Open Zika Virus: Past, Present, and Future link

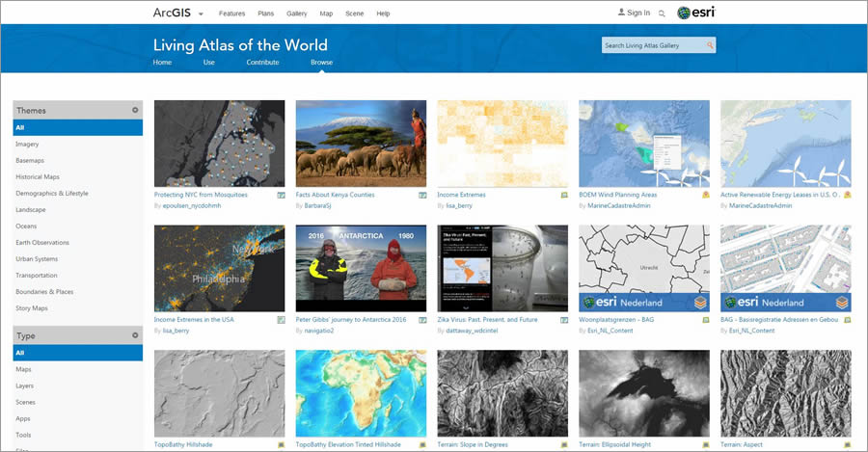click(x=487, y=320)
